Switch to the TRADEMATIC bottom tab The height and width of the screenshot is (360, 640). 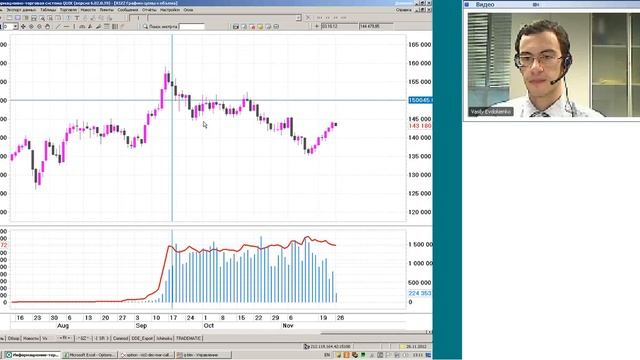pyautogui.click(x=188, y=338)
